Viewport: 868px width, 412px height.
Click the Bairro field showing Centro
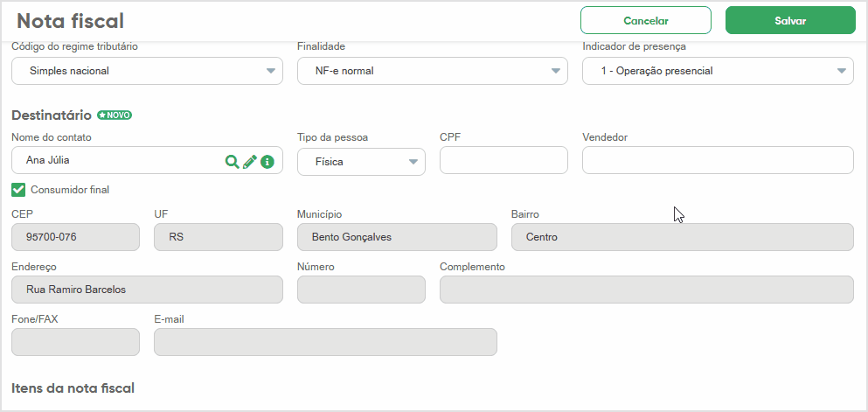(683, 237)
